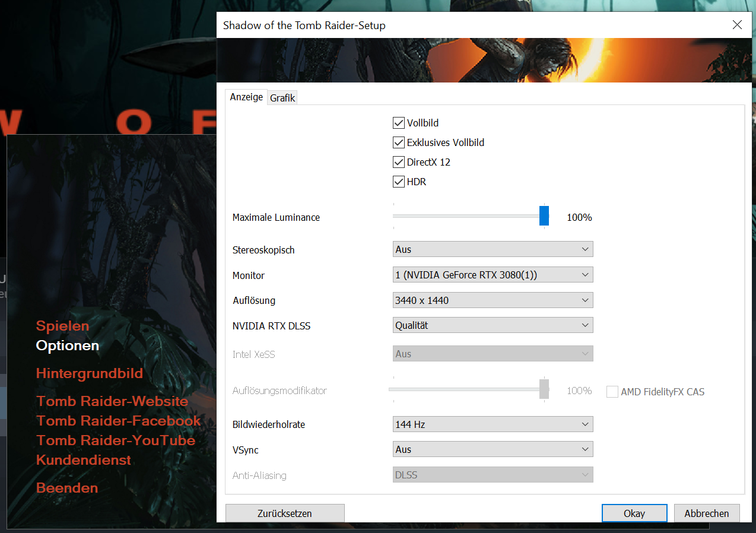Open the Intel XeSS dropdown
Image resolution: width=756 pixels, height=533 pixels.
tap(493, 354)
